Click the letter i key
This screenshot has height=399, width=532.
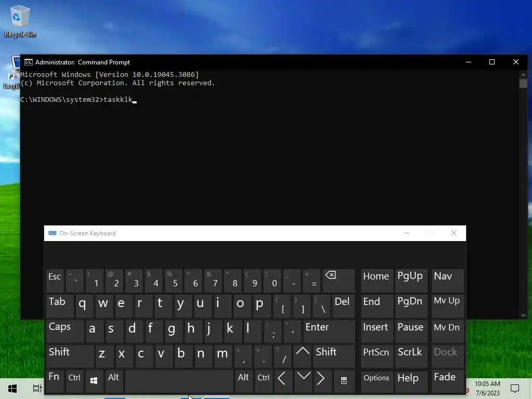pyautogui.click(x=222, y=305)
